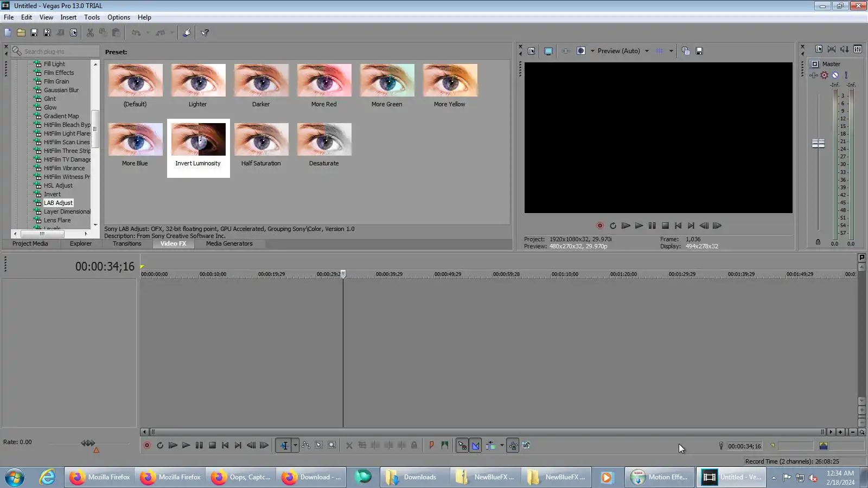This screenshot has width=868, height=488.
Task: Stop playback on the timeline transport
Action: pyautogui.click(x=212, y=446)
